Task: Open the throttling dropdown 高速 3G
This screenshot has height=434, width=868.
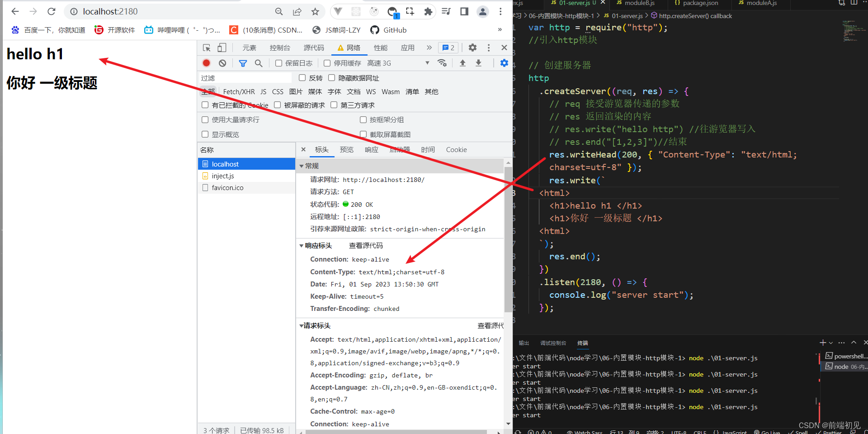Action: coord(398,63)
